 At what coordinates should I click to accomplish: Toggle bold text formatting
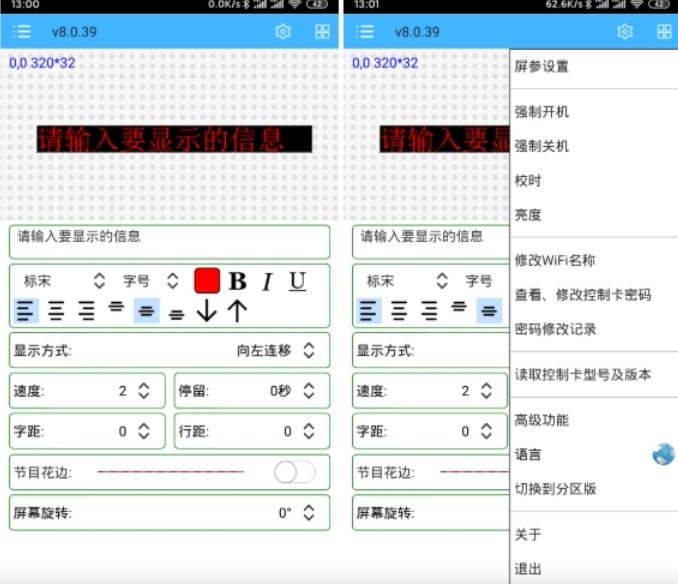[x=237, y=281]
